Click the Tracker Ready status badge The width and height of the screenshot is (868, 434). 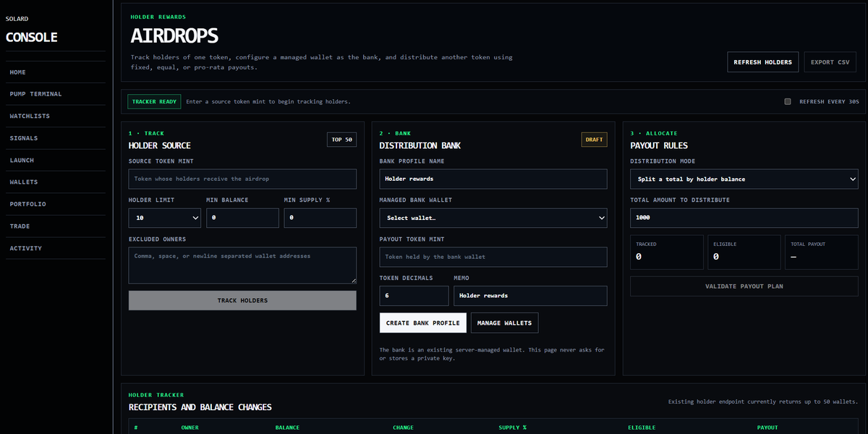(154, 102)
